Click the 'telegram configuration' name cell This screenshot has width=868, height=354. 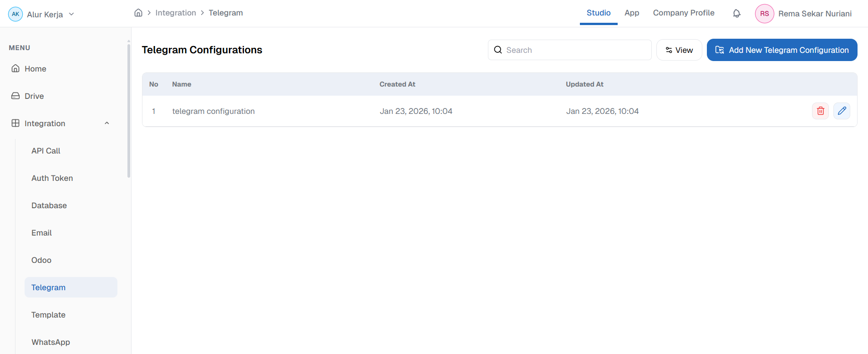click(213, 111)
